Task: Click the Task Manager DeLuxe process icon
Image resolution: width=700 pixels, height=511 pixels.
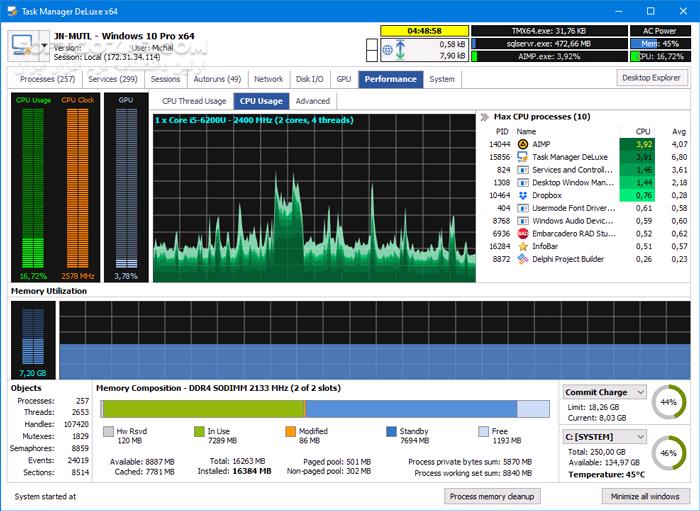Action: (522, 157)
